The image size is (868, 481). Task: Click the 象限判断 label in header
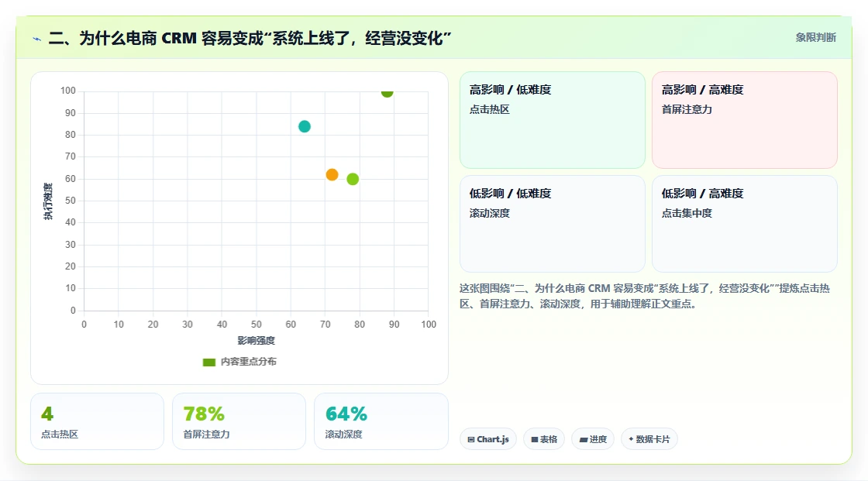[x=816, y=38]
